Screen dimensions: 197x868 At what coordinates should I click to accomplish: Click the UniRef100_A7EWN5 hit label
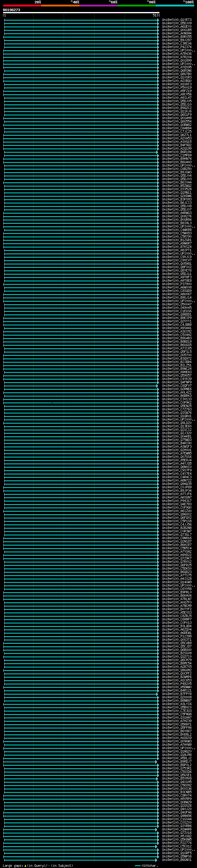(x=177, y=454)
